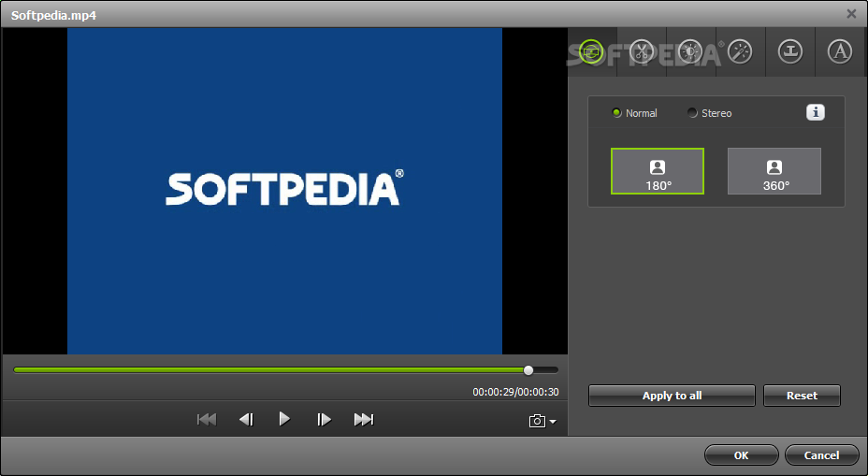Open the magic wand effects tab
Screen dimensions: 868x476
(740, 52)
